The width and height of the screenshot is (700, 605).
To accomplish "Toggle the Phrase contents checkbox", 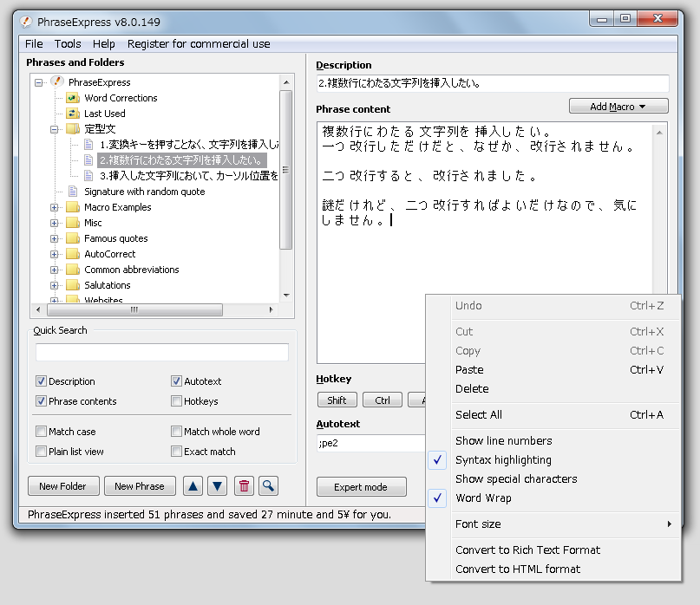I will click(x=41, y=401).
